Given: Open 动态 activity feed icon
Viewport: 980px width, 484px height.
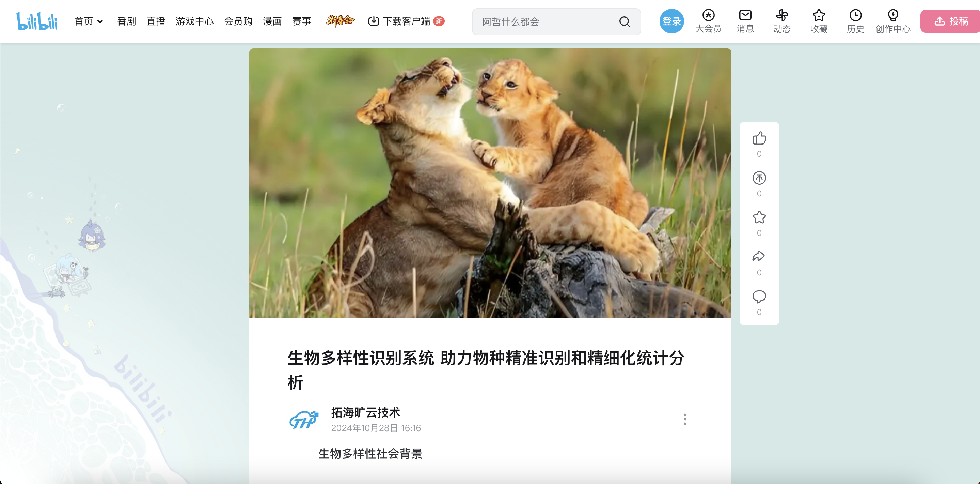Looking at the screenshot, I should 782,21.
